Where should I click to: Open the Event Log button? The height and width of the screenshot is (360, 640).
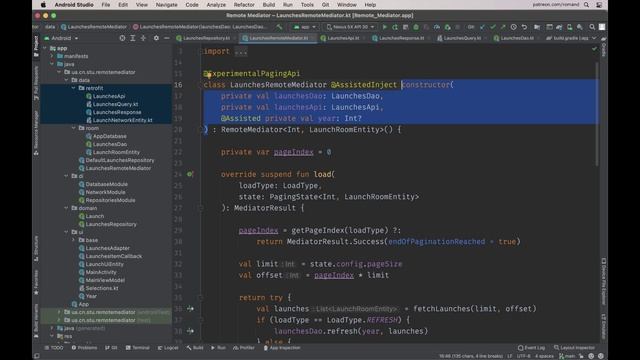tap(531, 348)
